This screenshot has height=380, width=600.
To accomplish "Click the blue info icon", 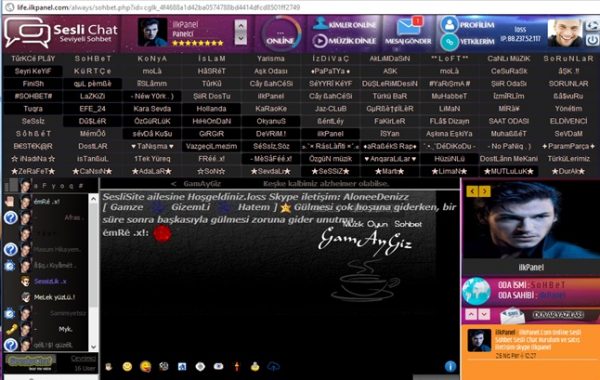I will click(450, 367).
